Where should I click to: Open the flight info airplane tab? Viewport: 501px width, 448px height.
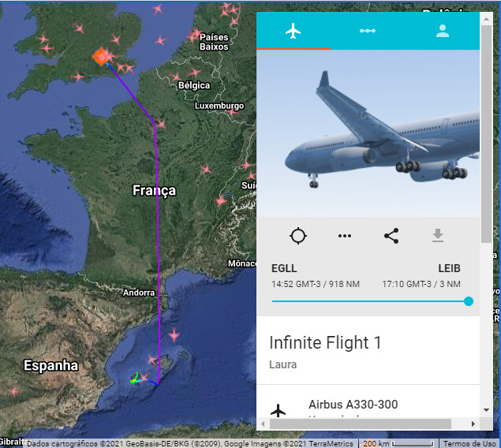coord(293,31)
